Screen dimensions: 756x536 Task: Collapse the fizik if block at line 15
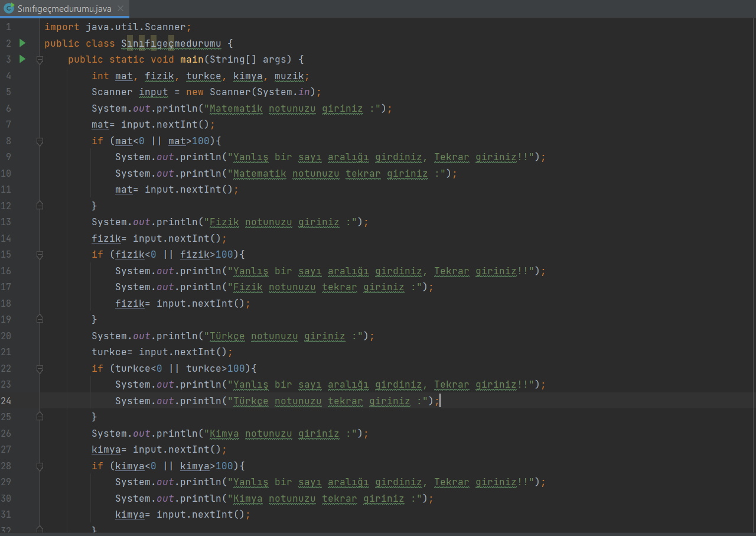[40, 254]
